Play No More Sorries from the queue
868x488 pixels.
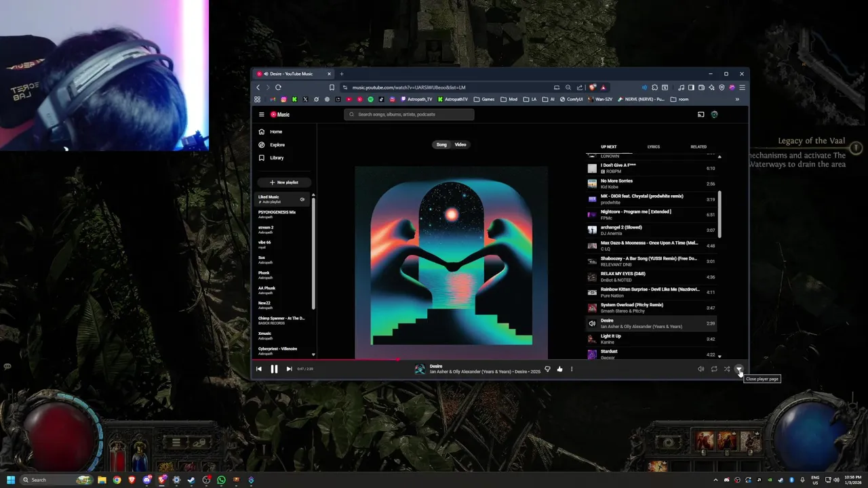click(x=652, y=184)
